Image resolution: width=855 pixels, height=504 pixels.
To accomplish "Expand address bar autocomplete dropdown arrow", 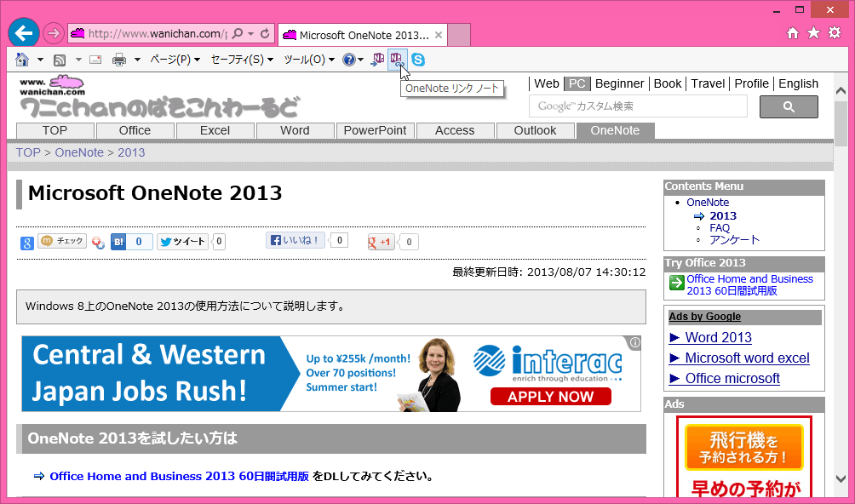I will coord(251,34).
